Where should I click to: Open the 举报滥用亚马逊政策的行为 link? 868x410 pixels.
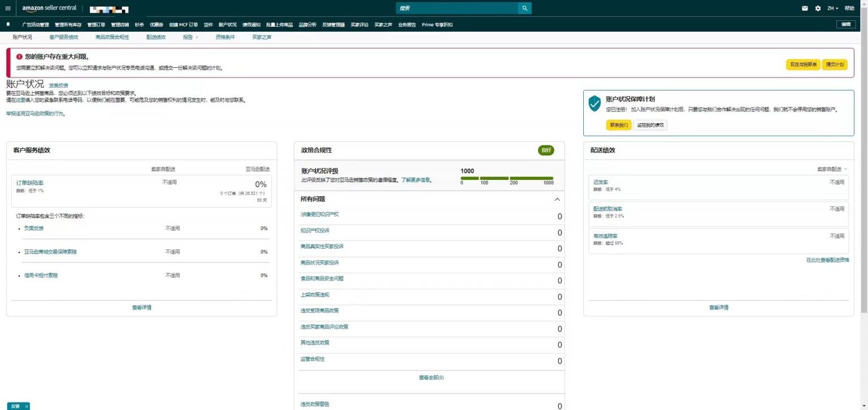[x=35, y=114]
